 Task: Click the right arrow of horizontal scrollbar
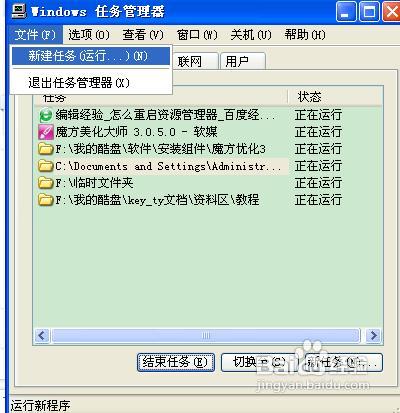coord(374,335)
